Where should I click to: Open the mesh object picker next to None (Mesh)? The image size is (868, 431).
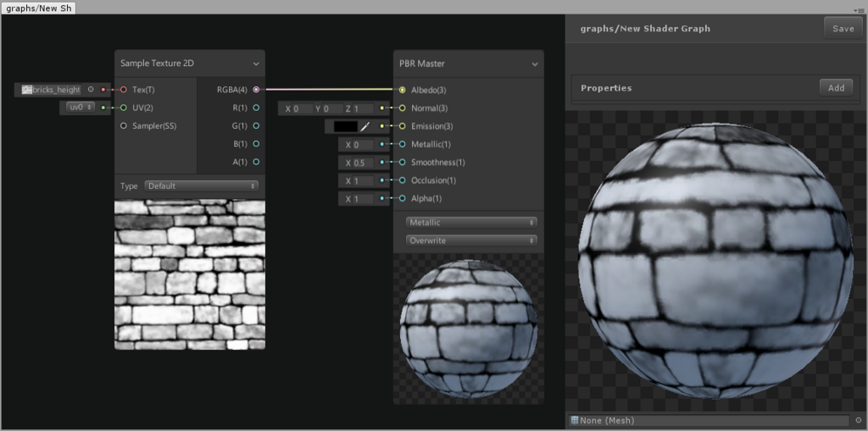[x=859, y=421]
